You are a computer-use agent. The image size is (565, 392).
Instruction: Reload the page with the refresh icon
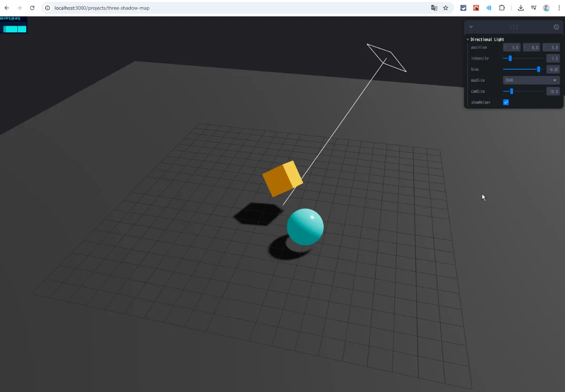click(x=32, y=8)
